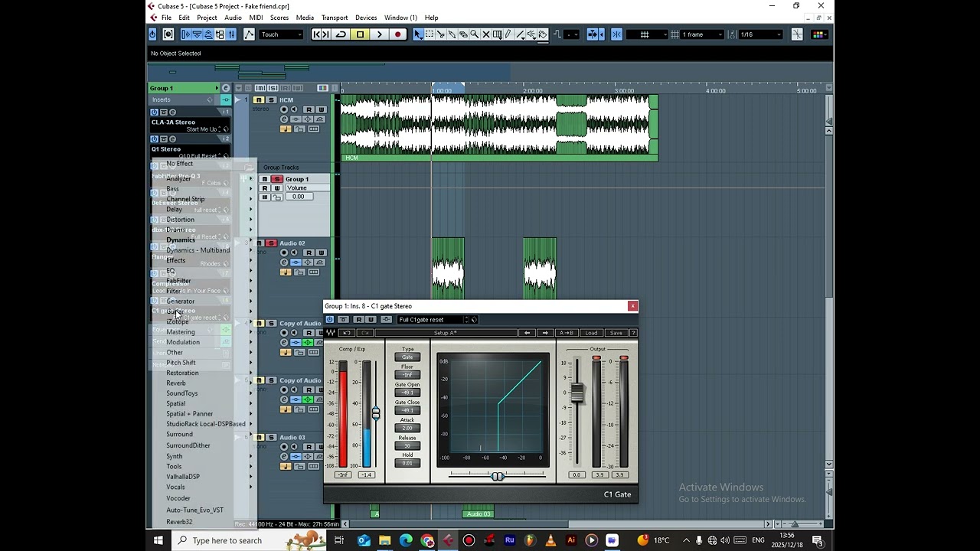The width and height of the screenshot is (980, 551).
Task: Expand the Restoration submenu arrow
Action: pyautogui.click(x=250, y=373)
